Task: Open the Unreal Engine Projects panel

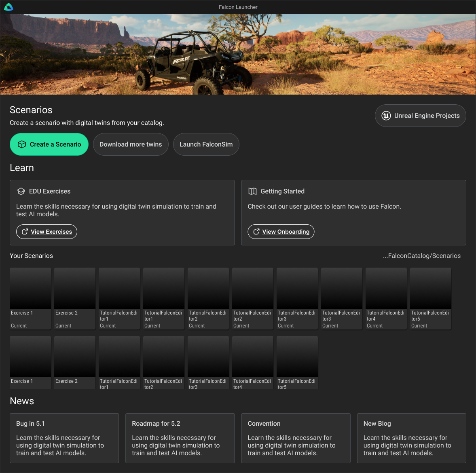Action: point(420,116)
